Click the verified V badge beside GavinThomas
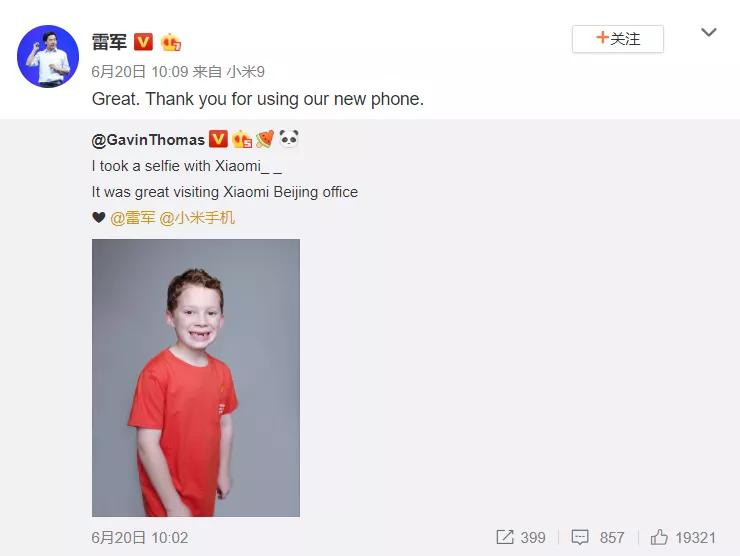Viewport: 740px width, 556px height. tap(218, 139)
